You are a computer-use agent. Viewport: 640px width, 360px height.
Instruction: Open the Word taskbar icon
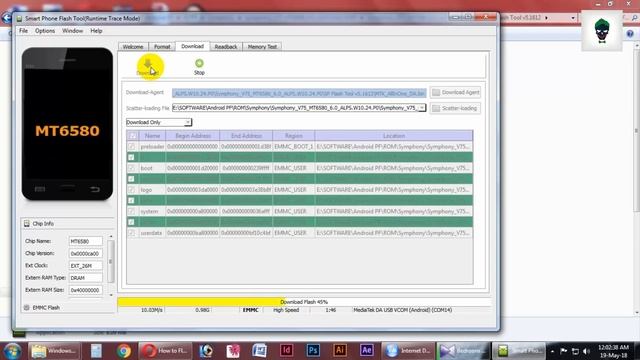pos(260,351)
